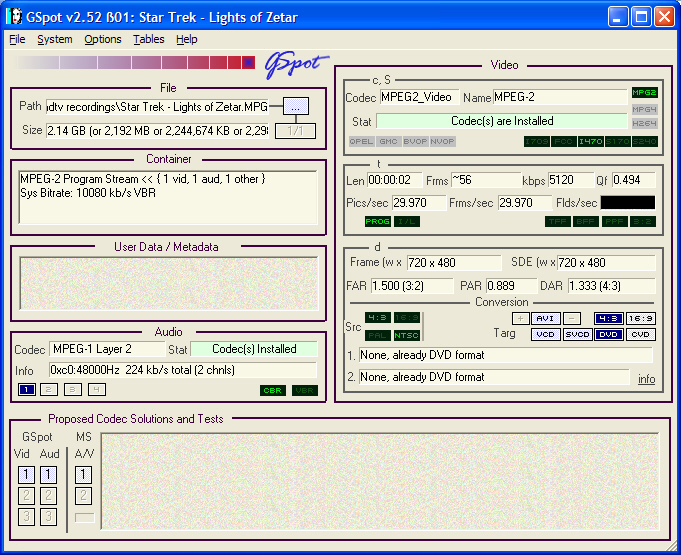Click the Size field
The image size is (681, 555).
point(157,131)
